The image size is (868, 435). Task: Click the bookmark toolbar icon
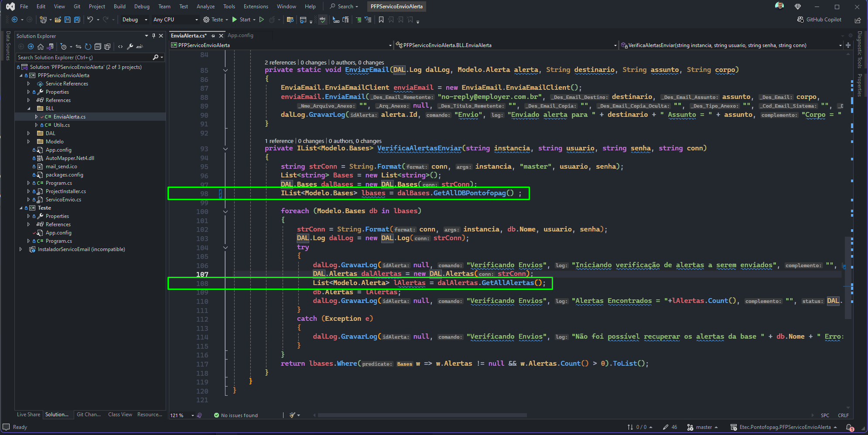tap(381, 20)
